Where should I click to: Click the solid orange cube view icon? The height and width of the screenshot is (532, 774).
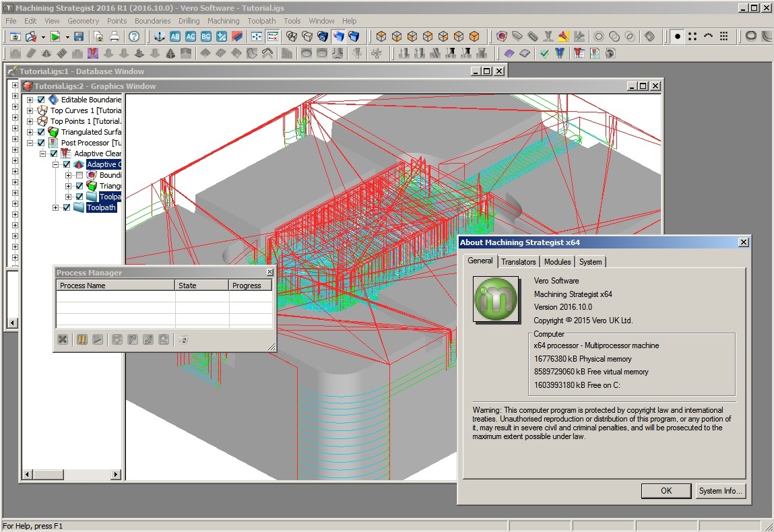(x=474, y=36)
